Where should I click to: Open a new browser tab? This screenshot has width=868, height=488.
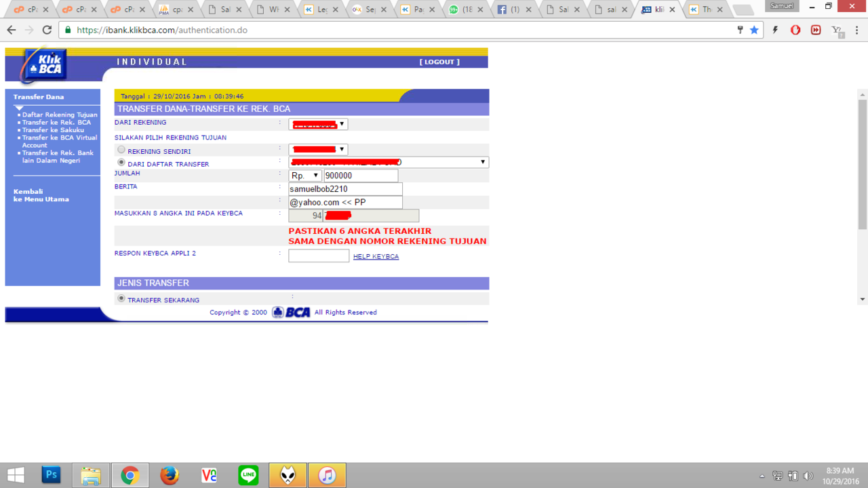point(743,10)
